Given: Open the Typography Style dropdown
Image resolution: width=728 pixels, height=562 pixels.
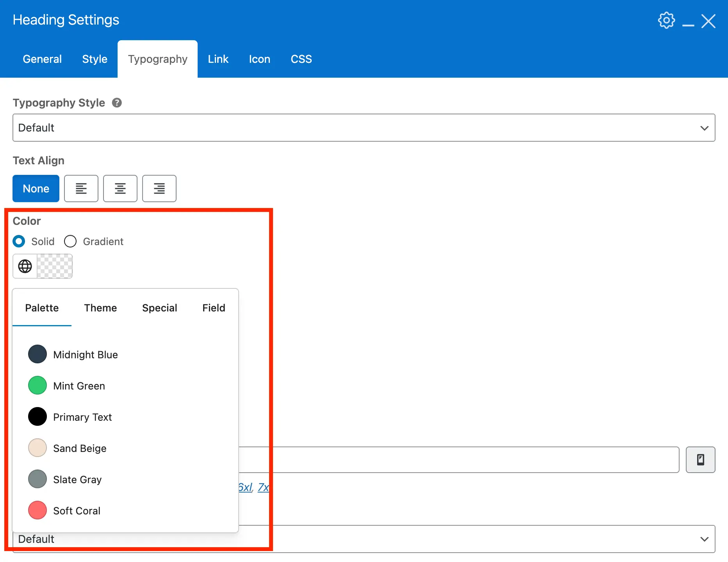Looking at the screenshot, I should tap(364, 128).
